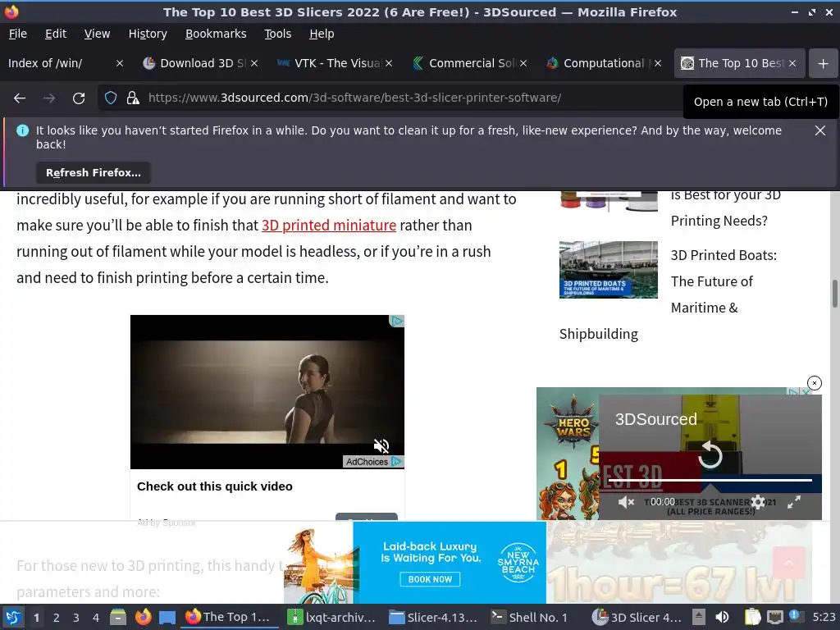Image resolution: width=840 pixels, height=630 pixels.
Task: Click the red scroll-to-top button
Action: tap(789, 563)
